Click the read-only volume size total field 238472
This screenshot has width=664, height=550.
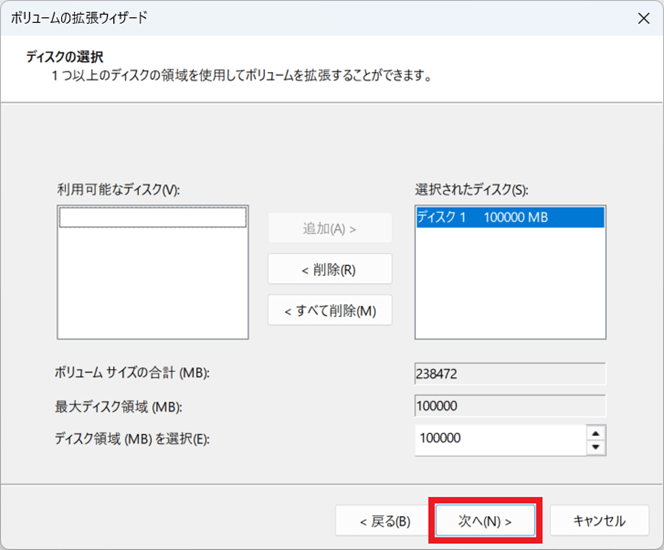point(509,374)
